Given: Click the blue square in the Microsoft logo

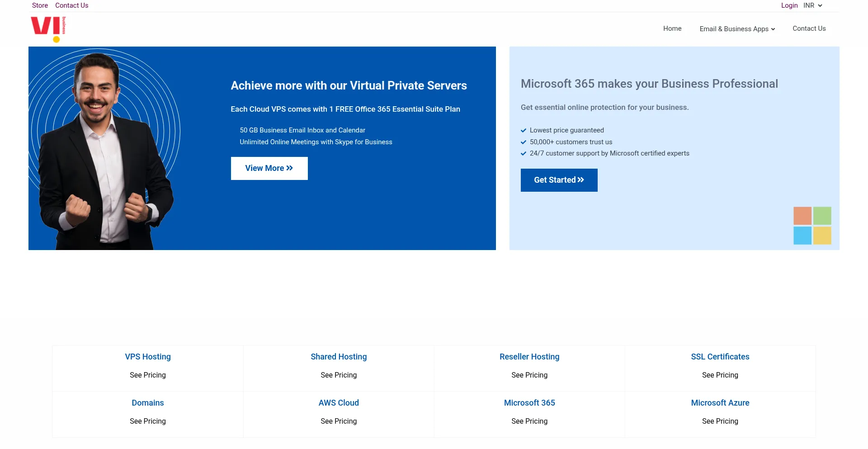Looking at the screenshot, I should coord(802,235).
